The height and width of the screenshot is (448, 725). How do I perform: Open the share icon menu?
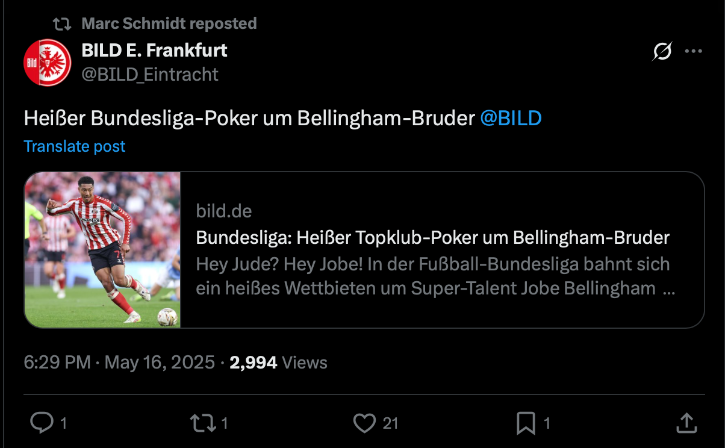687,423
